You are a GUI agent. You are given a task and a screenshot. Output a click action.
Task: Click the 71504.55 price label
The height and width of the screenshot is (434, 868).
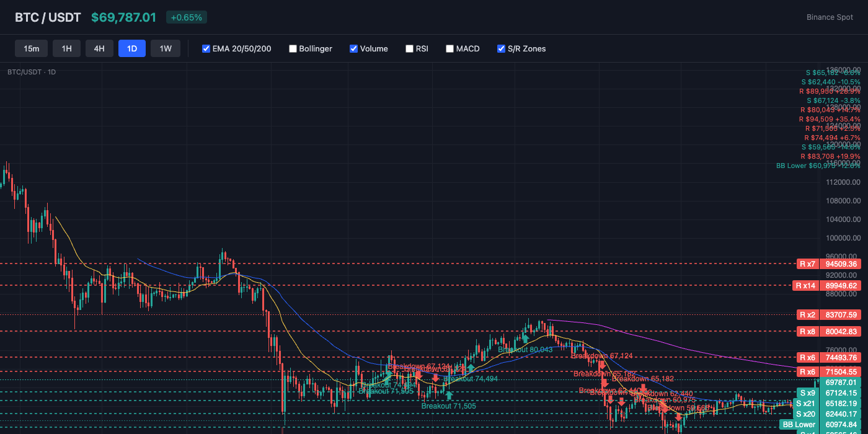841,371
